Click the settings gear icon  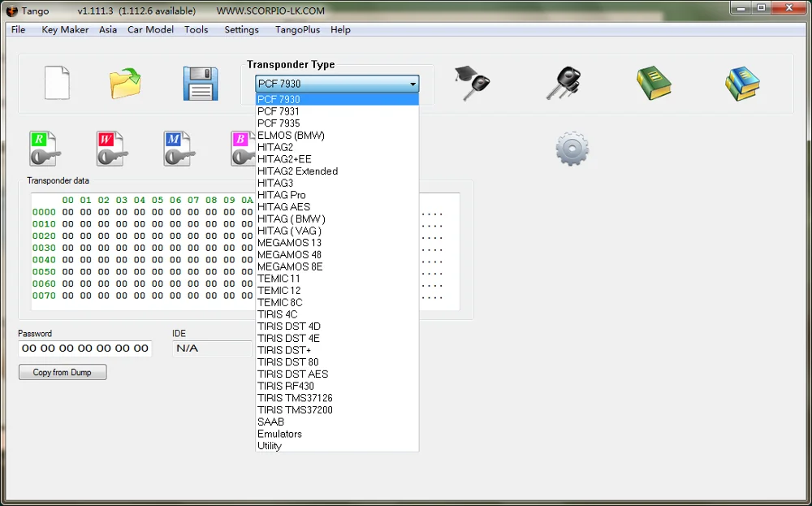pos(571,148)
